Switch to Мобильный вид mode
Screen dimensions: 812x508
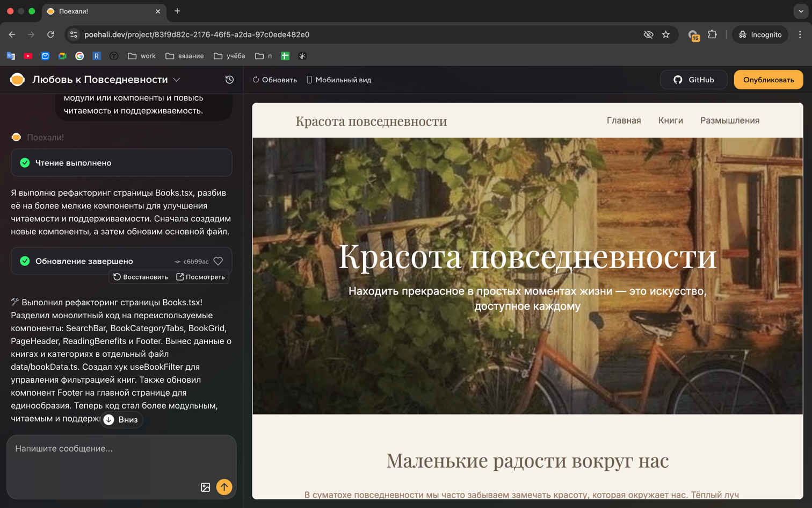pyautogui.click(x=340, y=79)
